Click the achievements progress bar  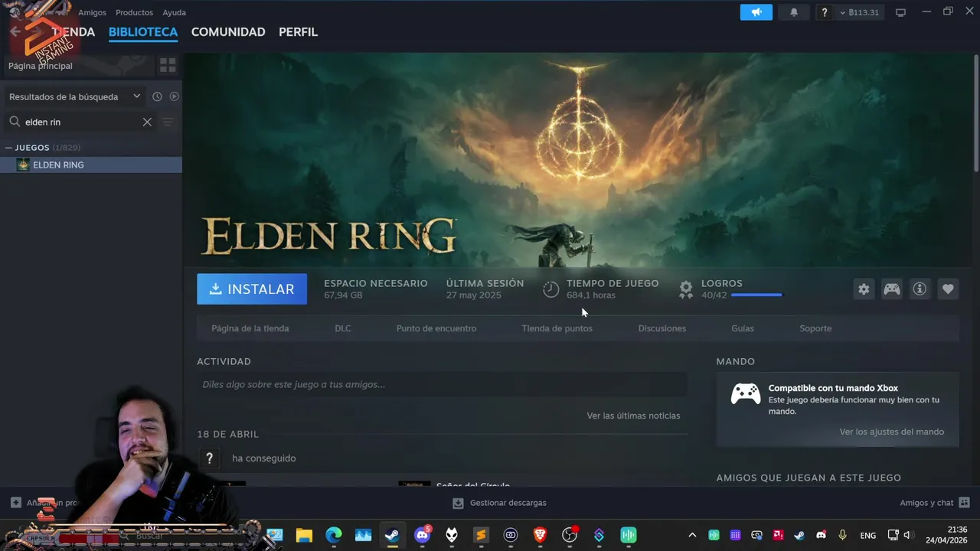tap(756, 295)
